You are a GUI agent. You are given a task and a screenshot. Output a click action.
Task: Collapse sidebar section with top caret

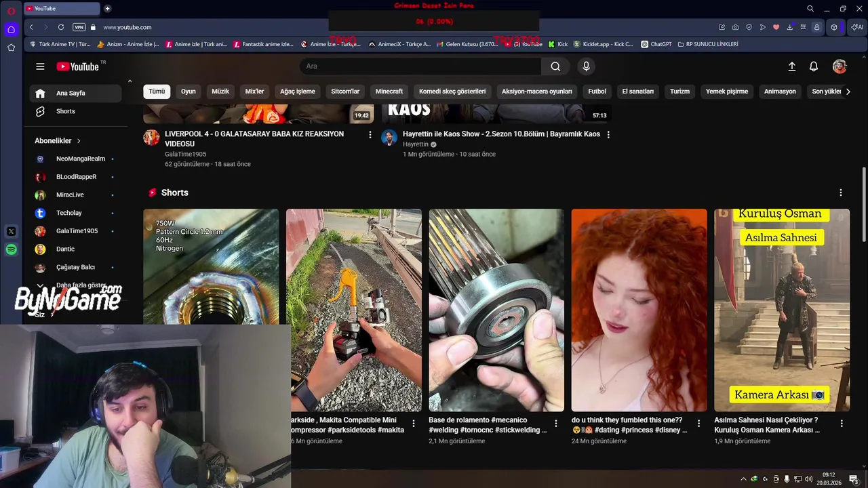click(x=130, y=81)
